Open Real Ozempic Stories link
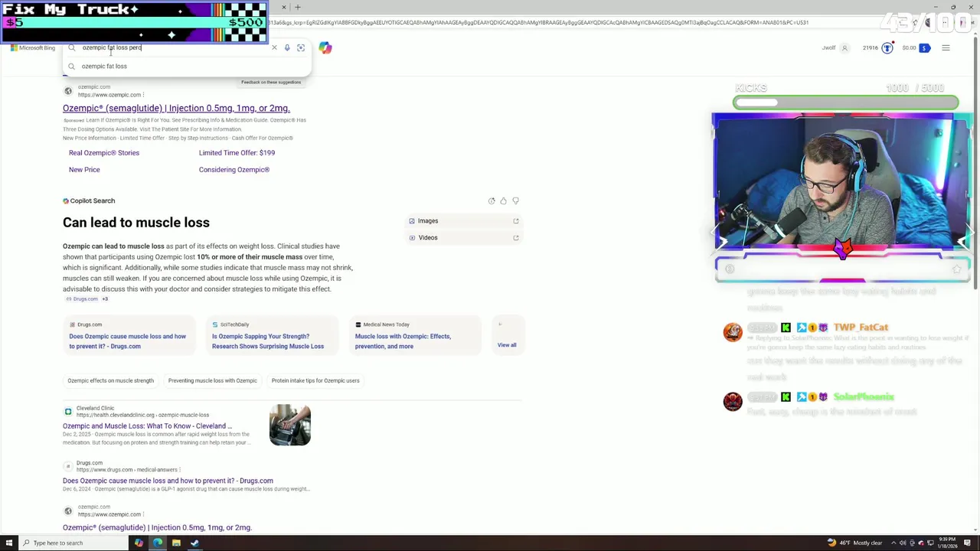Viewport: 980px width, 551px height. [x=104, y=153]
